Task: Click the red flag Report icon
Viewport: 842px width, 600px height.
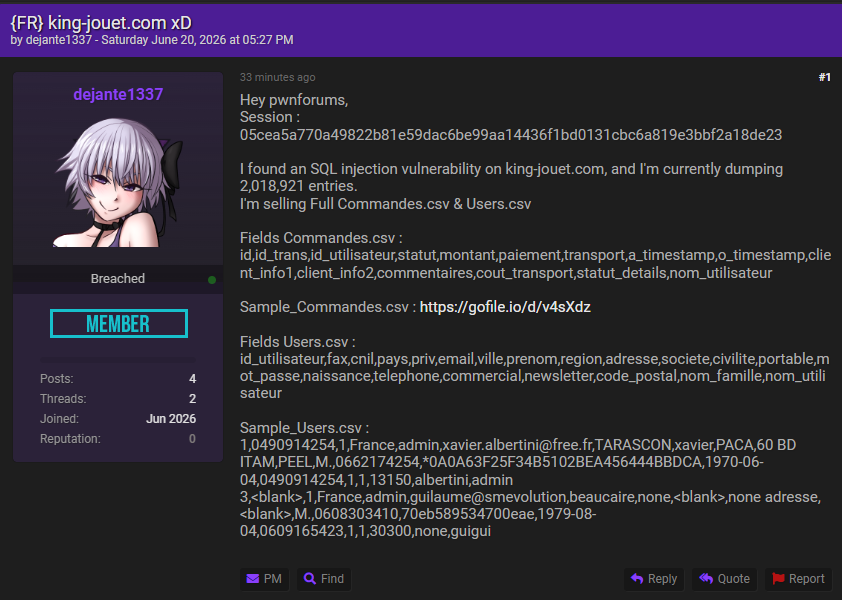Action: (x=778, y=579)
